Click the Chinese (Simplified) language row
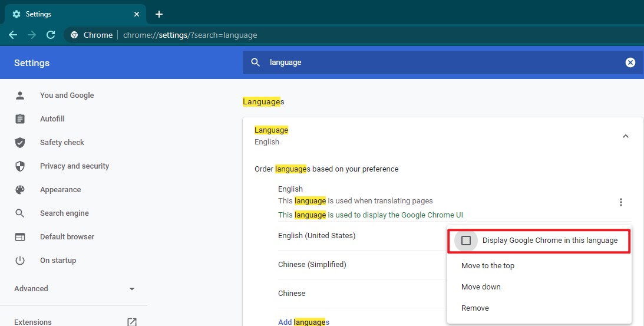 312,264
